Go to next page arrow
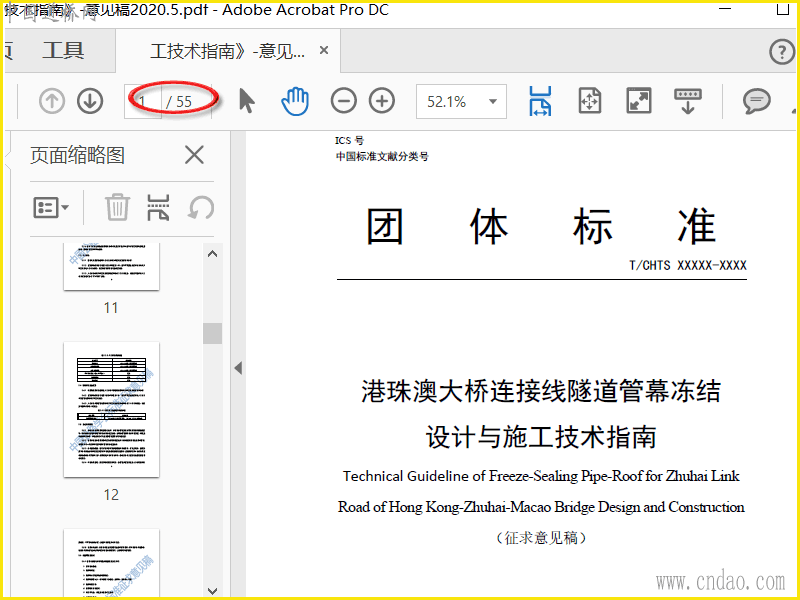This screenshot has width=800, height=600. click(x=90, y=102)
